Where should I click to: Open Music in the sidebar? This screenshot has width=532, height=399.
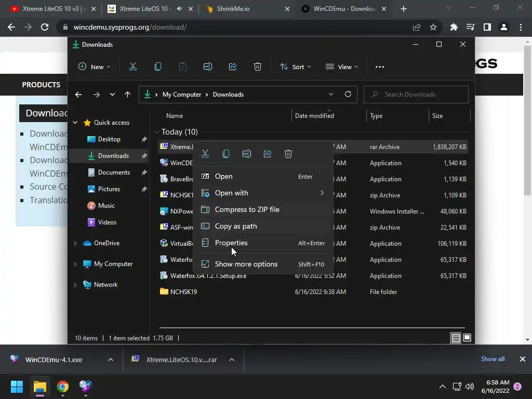tap(106, 206)
